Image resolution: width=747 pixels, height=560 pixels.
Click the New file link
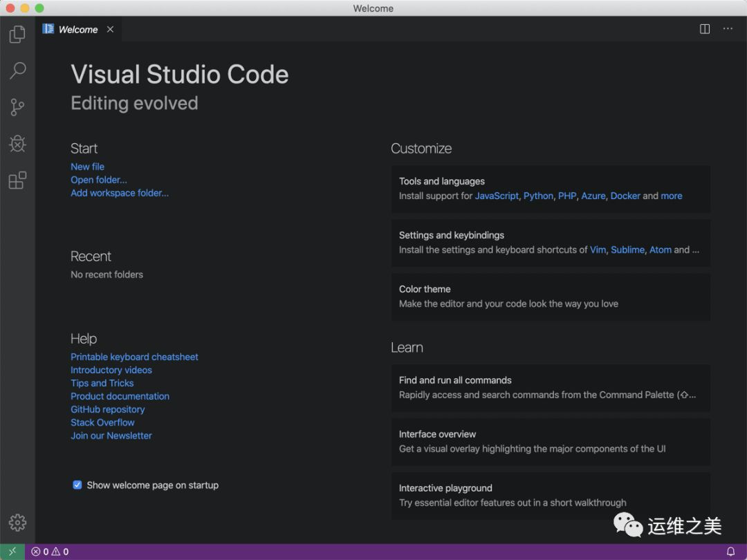pyautogui.click(x=87, y=167)
